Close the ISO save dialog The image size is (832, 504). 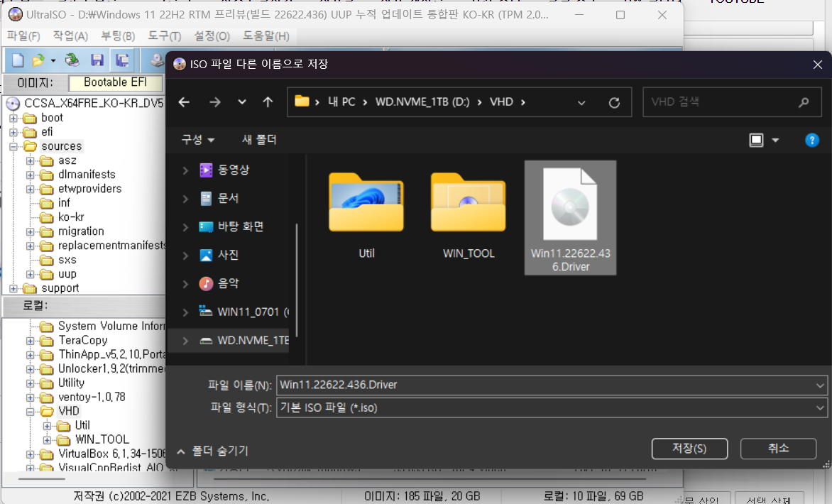pyautogui.click(x=817, y=64)
